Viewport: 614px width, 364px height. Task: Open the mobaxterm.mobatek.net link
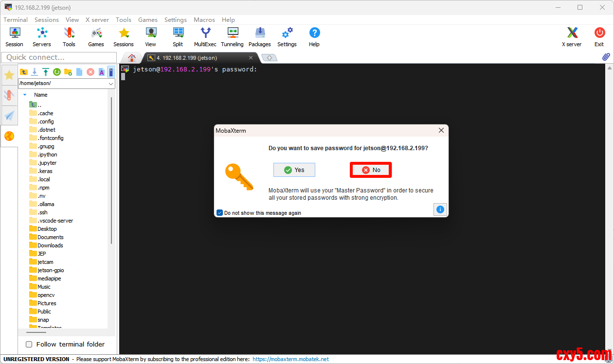pyautogui.click(x=290, y=359)
